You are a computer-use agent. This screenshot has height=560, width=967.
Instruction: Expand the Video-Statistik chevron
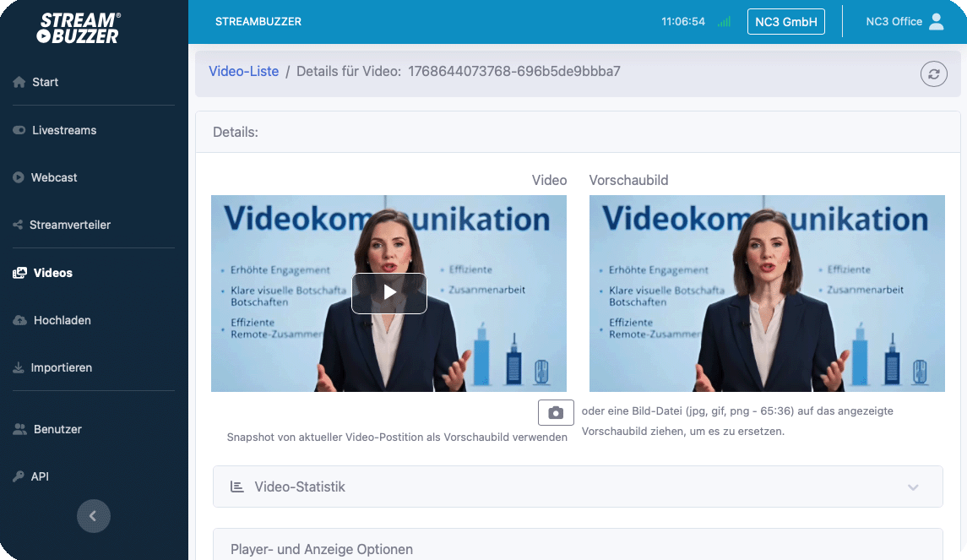click(912, 487)
